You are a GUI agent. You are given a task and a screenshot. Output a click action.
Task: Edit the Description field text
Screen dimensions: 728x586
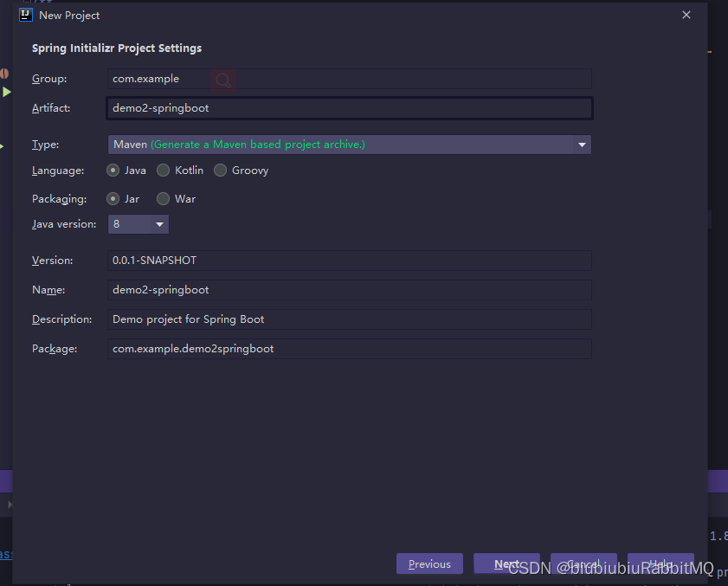pos(349,319)
